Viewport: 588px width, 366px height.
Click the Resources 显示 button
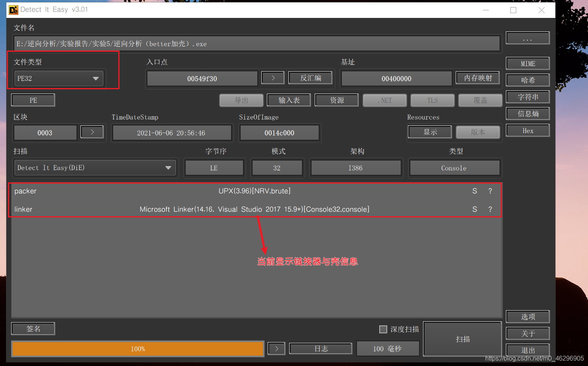(430, 132)
